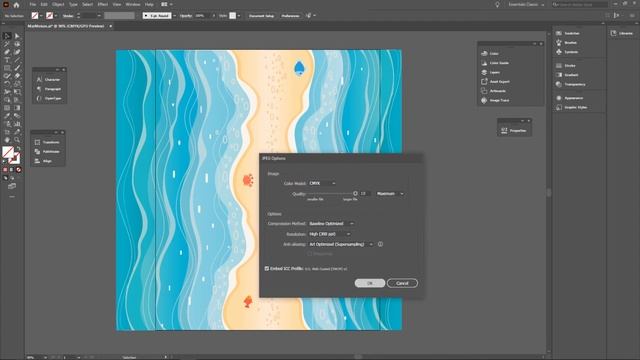The width and height of the screenshot is (640, 360).
Task: Click the toolbar Fill swatch box
Action: (7, 152)
